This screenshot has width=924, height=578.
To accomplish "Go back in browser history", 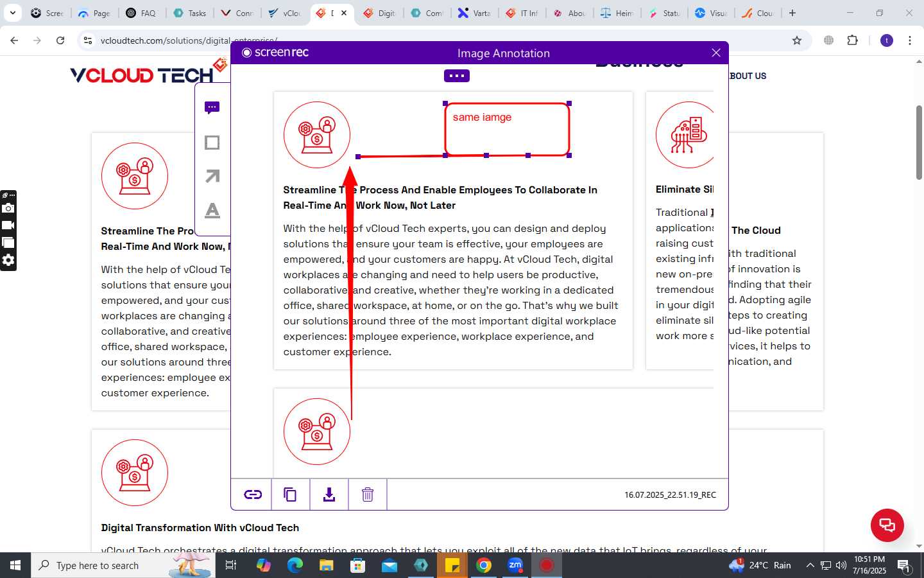I will point(14,40).
